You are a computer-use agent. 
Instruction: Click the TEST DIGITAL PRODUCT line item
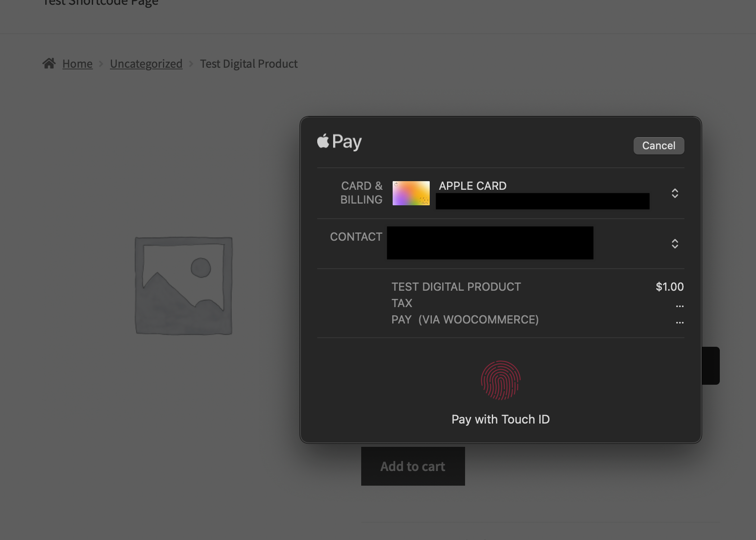(456, 287)
